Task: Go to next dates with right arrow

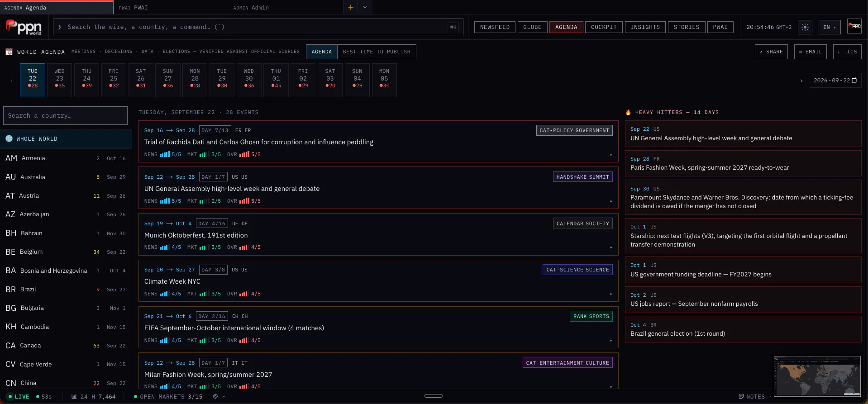Action: [801, 81]
